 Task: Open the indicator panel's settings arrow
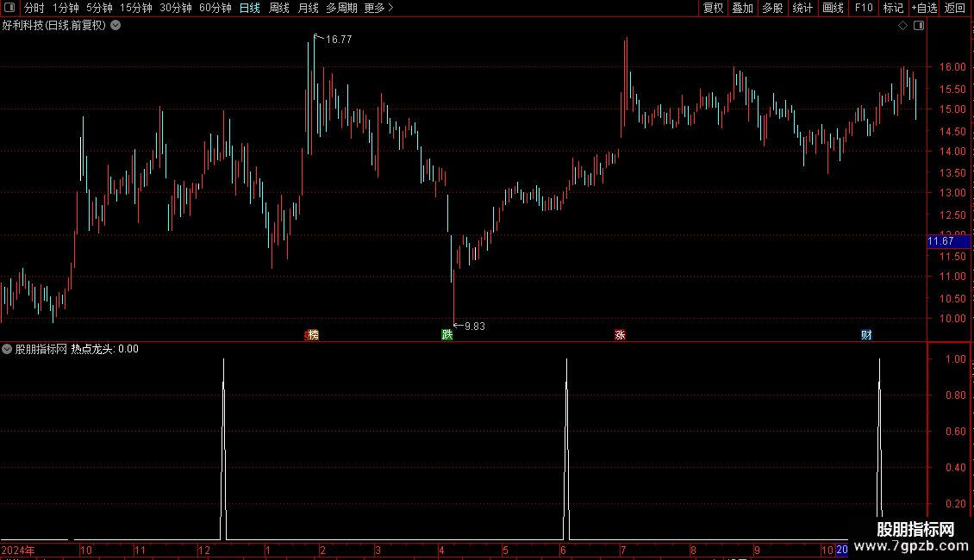click(7, 349)
